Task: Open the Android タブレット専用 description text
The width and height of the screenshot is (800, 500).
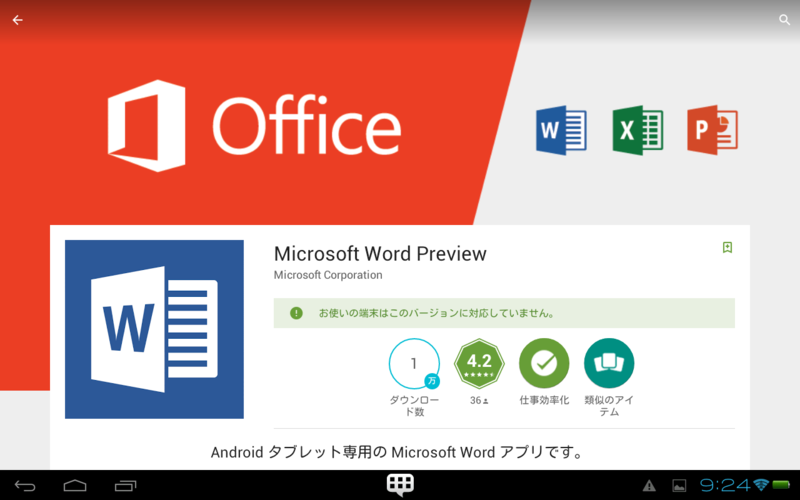Action: (396, 452)
